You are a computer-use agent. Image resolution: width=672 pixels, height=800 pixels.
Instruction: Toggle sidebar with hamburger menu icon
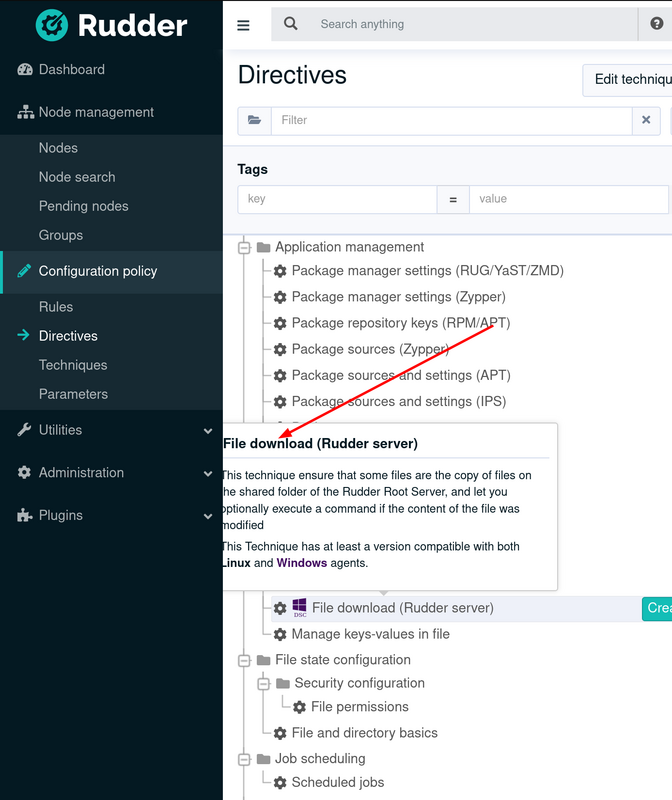(243, 25)
